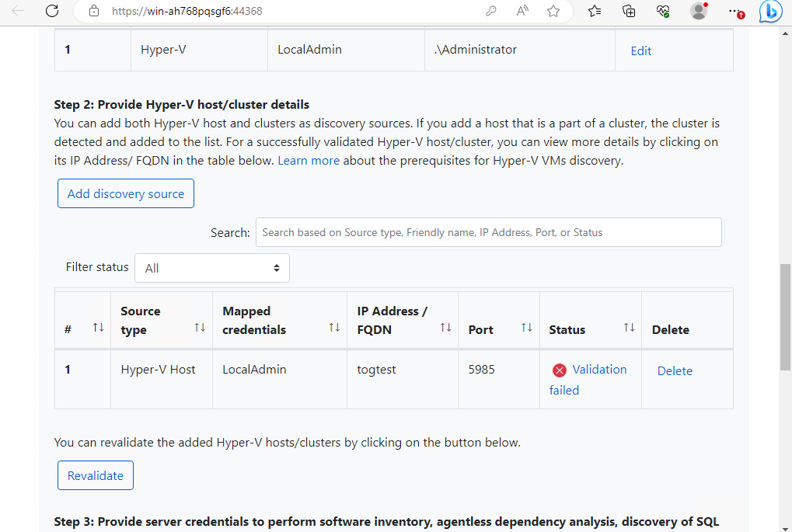The image size is (792, 532).
Task: Sort table by Source type column
Action: 200,328
